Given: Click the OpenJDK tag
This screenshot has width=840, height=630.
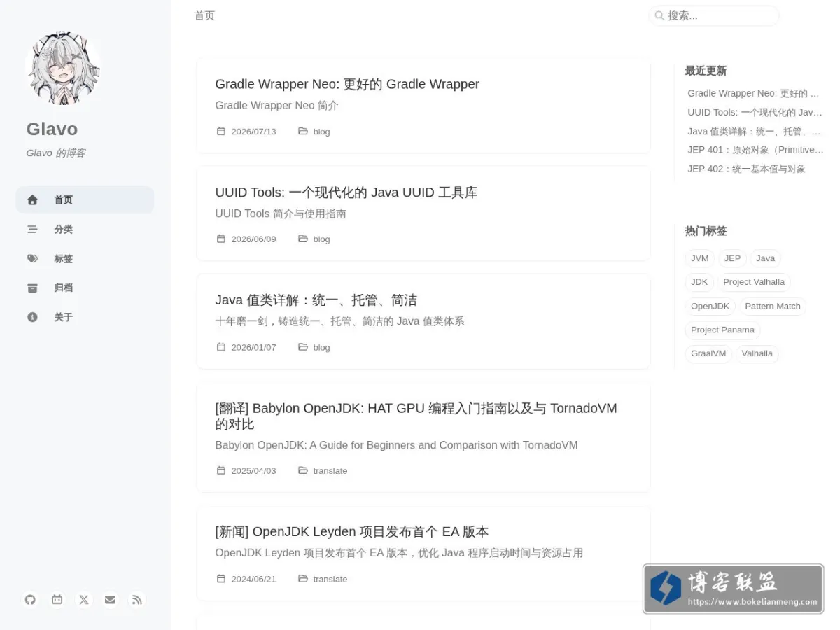Looking at the screenshot, I should 710,307.
